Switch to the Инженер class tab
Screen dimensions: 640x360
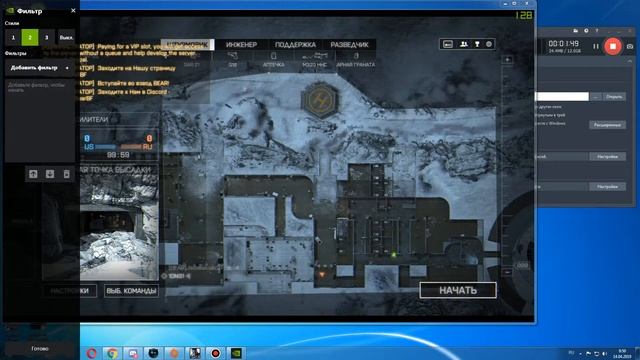tap(241, 44)
